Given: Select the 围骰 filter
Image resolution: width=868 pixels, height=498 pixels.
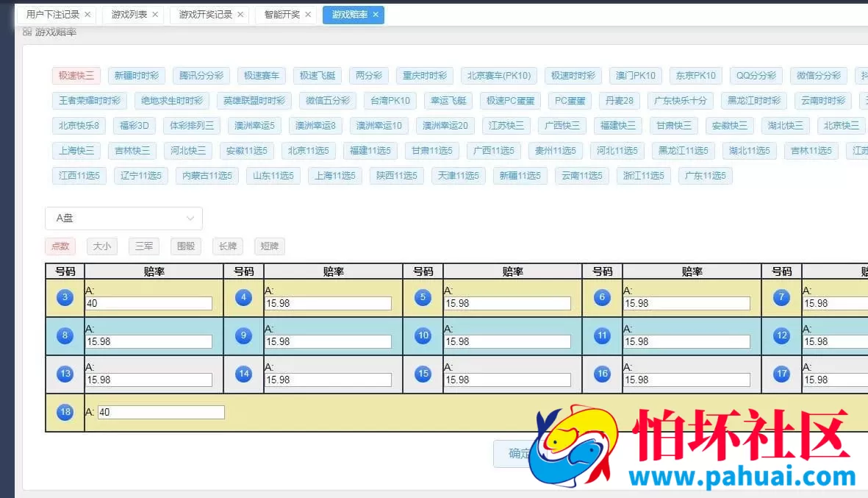Looking at the screenshot, I should (x=185, y=246).
